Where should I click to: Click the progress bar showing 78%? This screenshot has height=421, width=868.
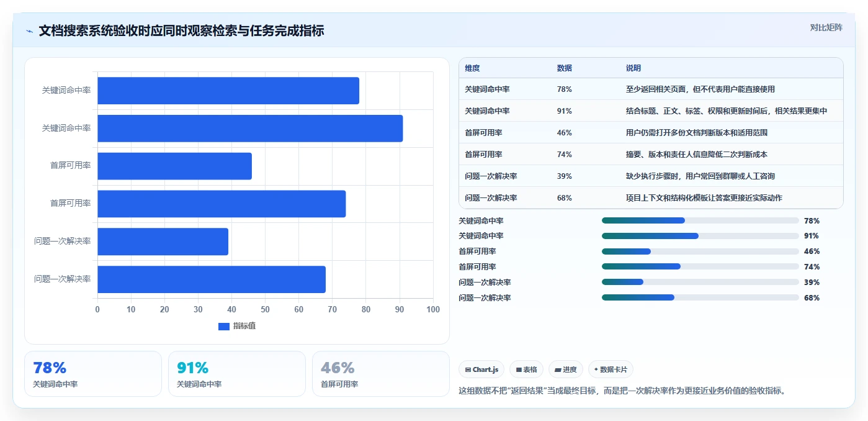(700, 220)
